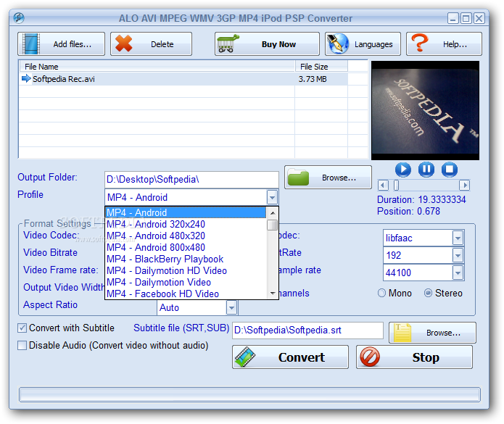
Task: Click the Subtitle file path field
Action: [307, 331]
